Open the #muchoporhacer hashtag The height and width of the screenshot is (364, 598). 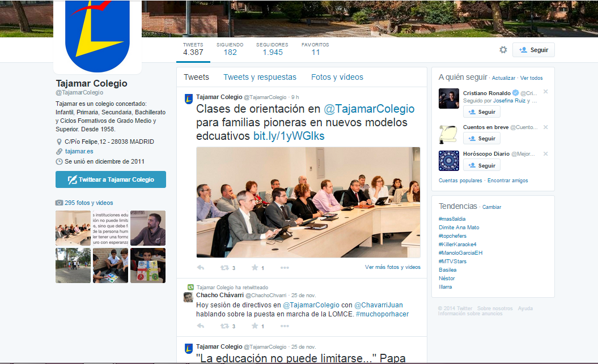tap(382, 314)
